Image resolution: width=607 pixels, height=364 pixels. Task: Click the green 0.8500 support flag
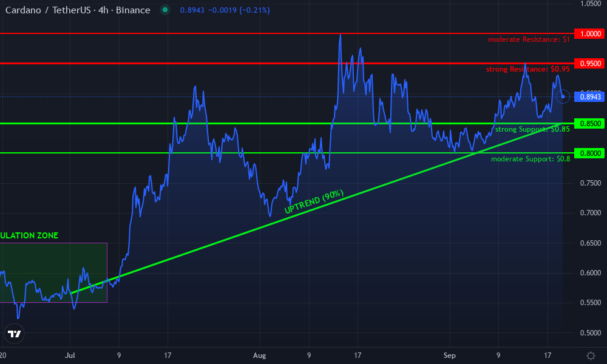(589, 124)
